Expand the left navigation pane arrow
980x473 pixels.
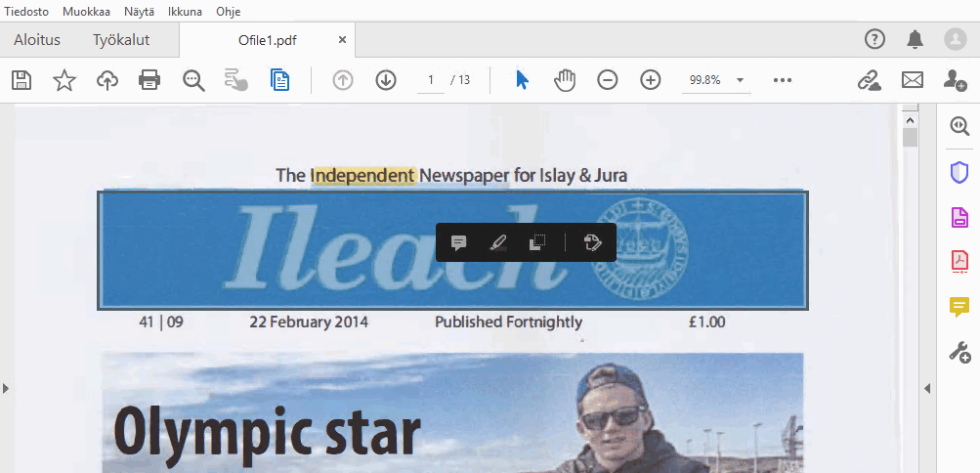click(6, 389)
